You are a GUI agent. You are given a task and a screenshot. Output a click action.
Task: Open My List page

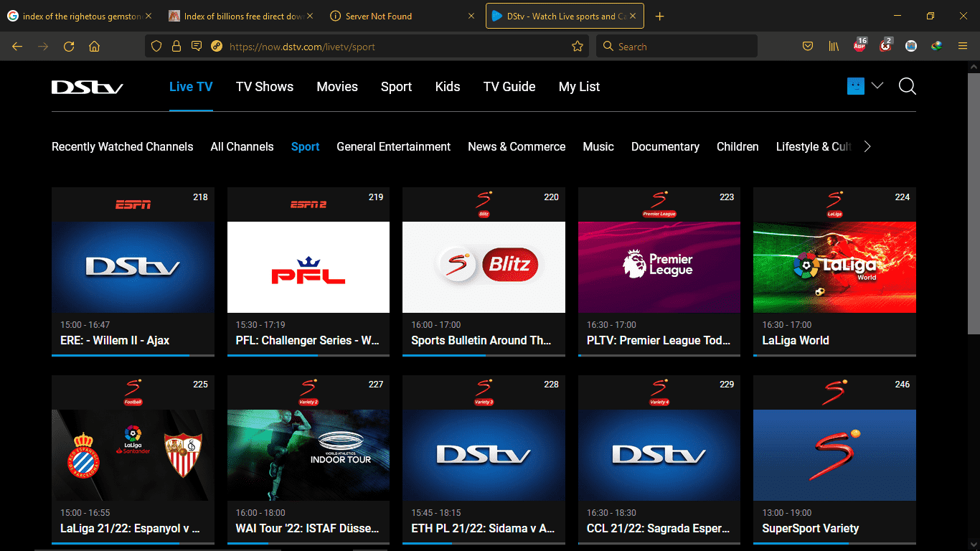click(579, 87)
